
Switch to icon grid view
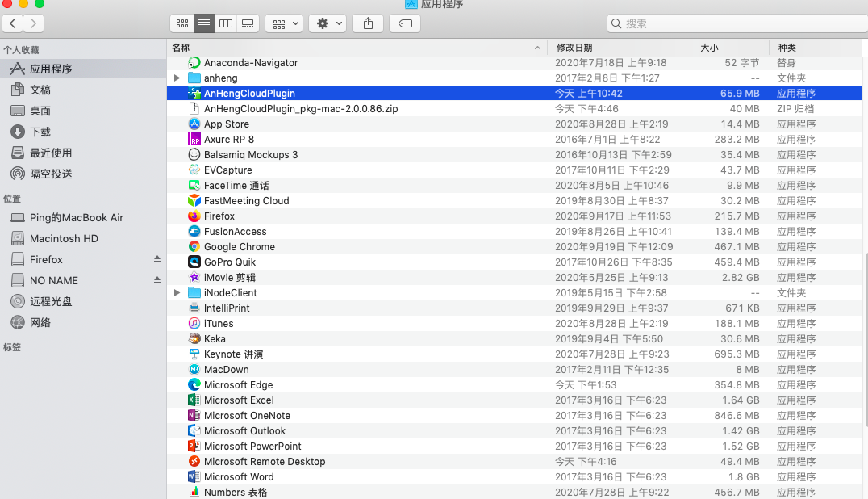[x=182, y=23]
